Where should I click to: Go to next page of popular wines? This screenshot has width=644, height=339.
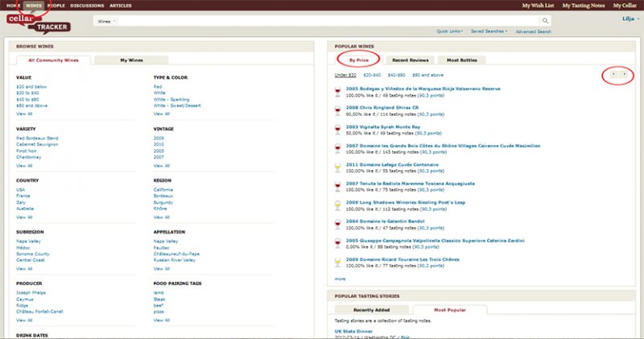tap(625, 74)
